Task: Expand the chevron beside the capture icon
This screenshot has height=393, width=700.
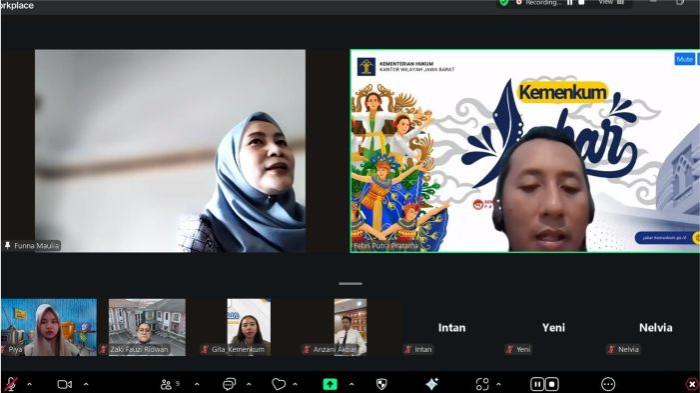Action: [x=498, y=384]
